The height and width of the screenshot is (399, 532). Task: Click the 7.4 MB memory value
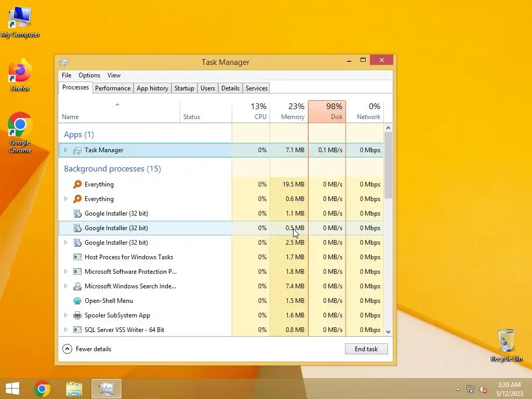point(295,286)
